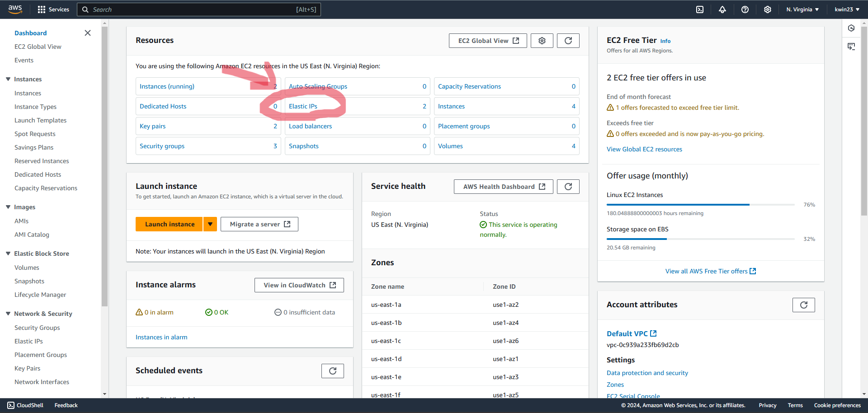The height and width of the screenshot is (413, 868).
Task: Open the Default VPC link
Action: click(x=632, y=333)
